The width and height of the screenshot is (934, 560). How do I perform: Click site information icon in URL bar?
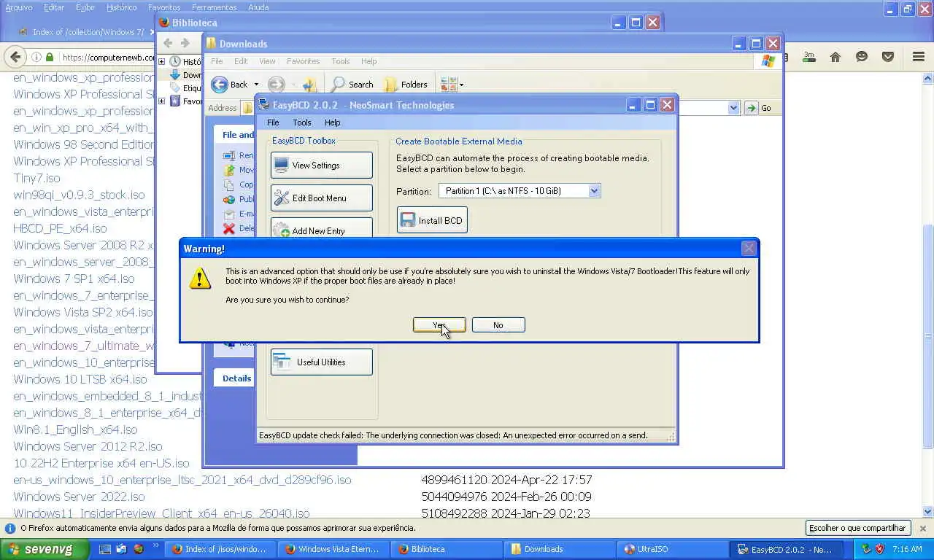[x=36, y=57]
